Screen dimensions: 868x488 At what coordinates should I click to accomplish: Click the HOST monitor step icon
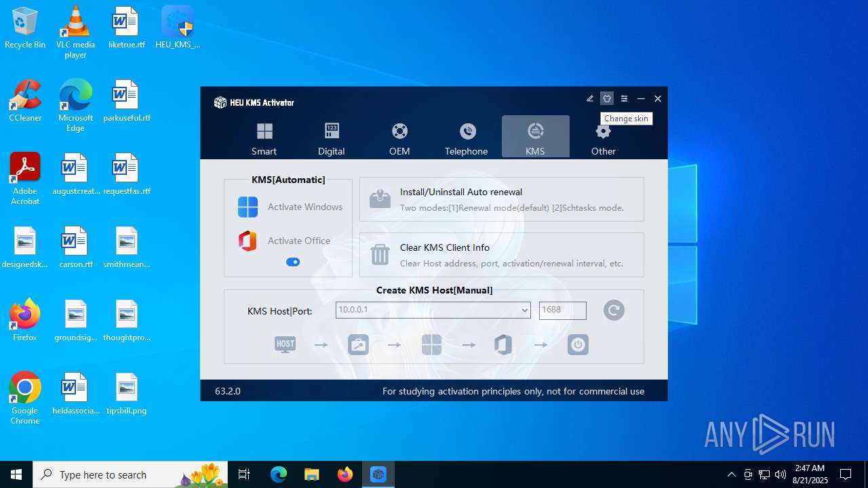pyautogui.click(x=285, y=344)
